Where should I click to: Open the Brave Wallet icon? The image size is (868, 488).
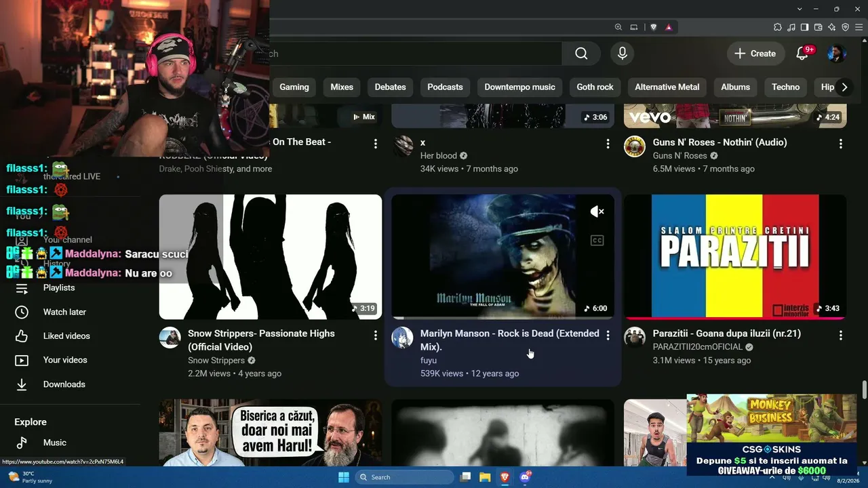point(818,27)
